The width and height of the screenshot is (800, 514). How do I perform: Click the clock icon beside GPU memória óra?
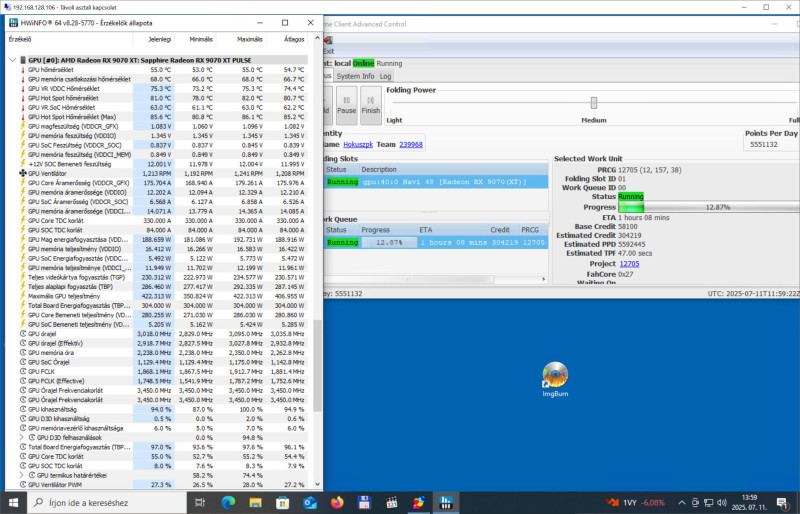(x=23, y=353)
